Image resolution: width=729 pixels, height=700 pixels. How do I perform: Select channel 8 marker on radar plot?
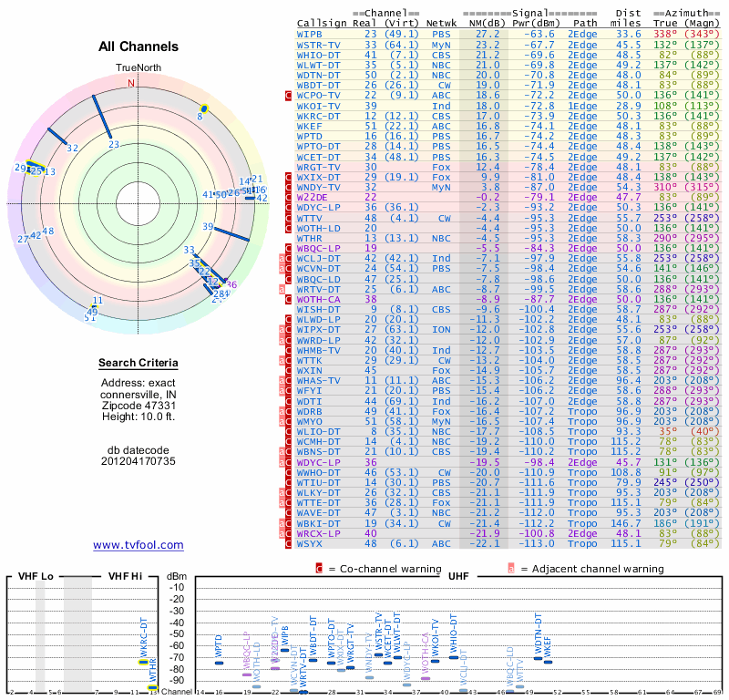203,108
